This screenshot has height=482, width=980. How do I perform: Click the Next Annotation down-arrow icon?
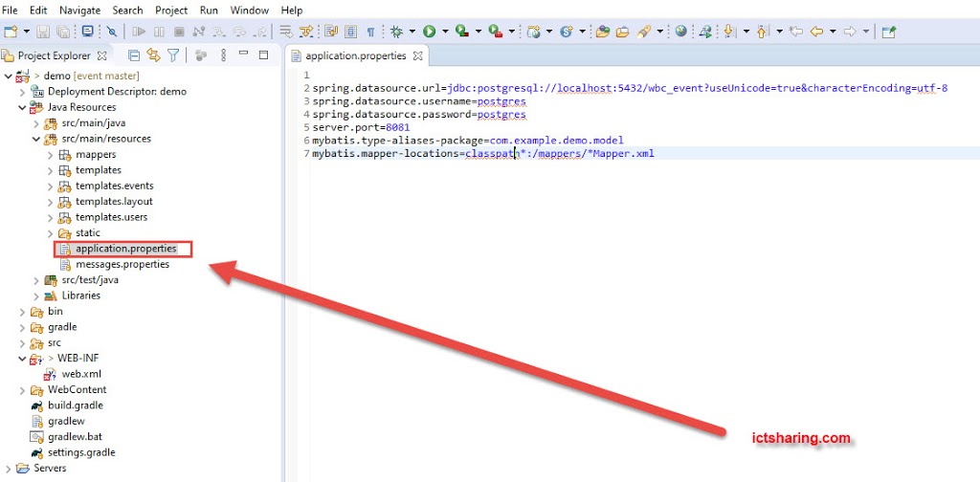coord(728,32)
